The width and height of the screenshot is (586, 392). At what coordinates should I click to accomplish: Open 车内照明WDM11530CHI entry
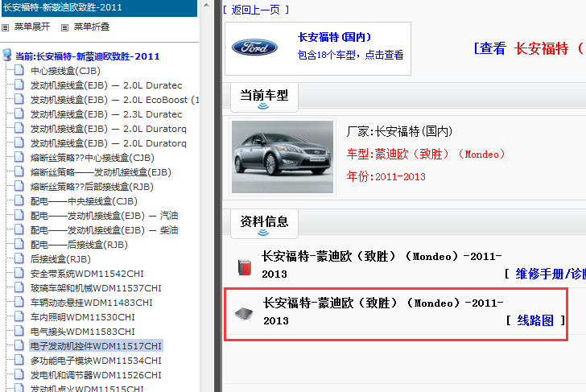click(83, 317)
